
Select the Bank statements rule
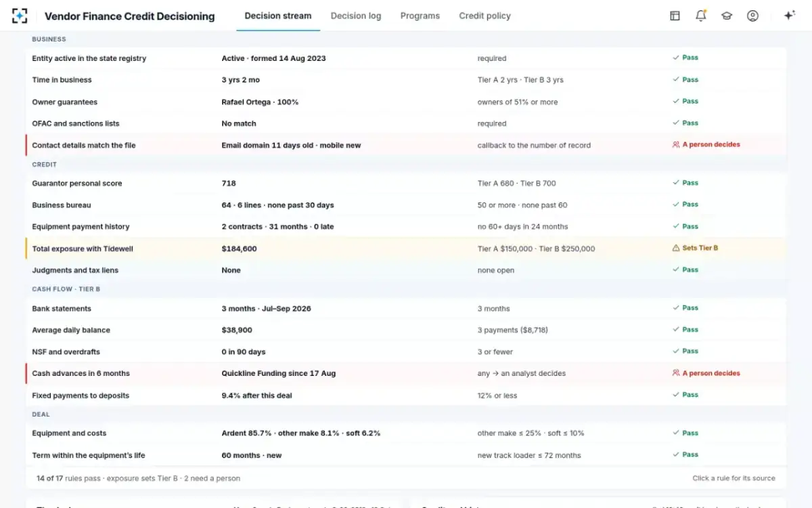tap(406, 308)
